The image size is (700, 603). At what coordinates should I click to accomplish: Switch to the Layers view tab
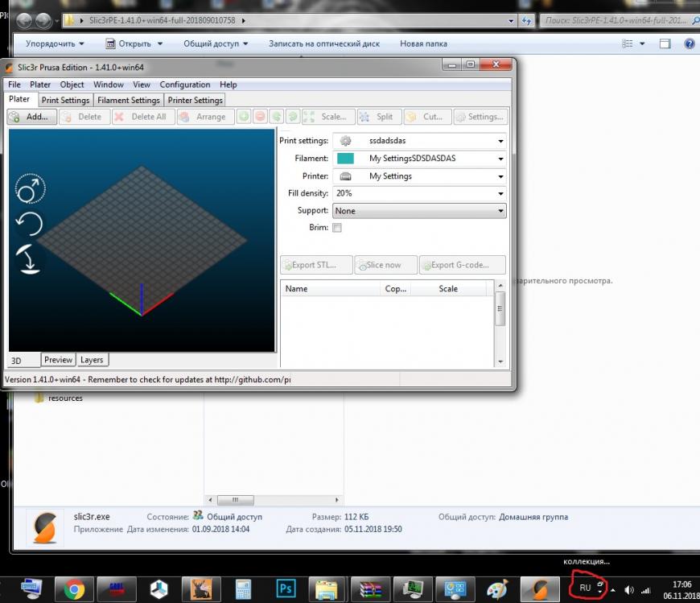point(92,360)
